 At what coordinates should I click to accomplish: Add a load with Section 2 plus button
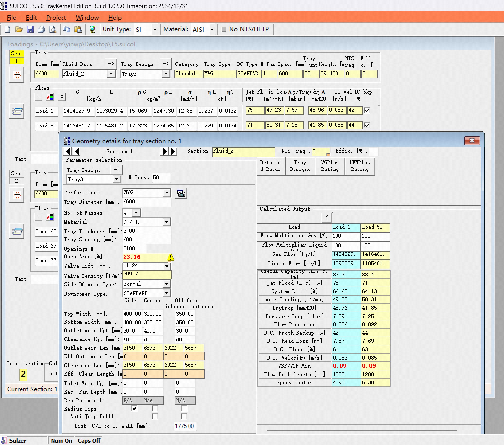pyautogui.click(x=39, y=217)
